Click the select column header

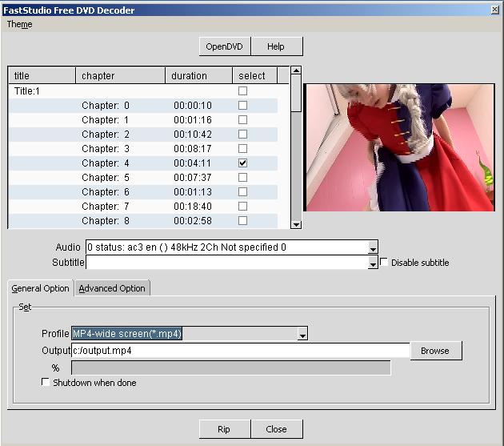point(255,76)
